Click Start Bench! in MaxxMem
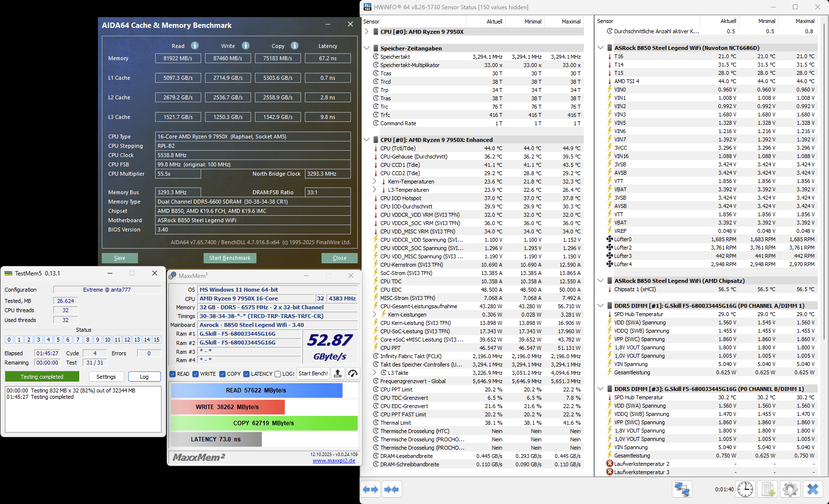The width and height of the screenshot is (829, 504). (313, 374)
